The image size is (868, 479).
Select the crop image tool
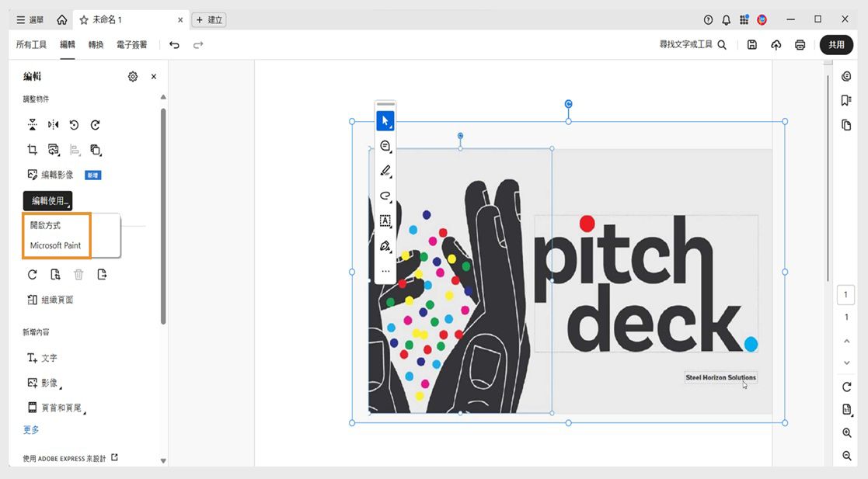click(x=33, y=149)
